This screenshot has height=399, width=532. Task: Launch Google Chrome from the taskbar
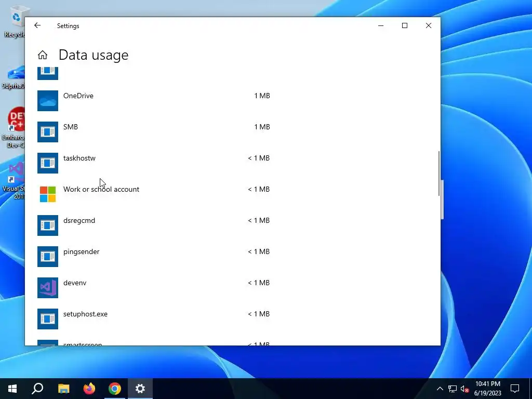115,389
